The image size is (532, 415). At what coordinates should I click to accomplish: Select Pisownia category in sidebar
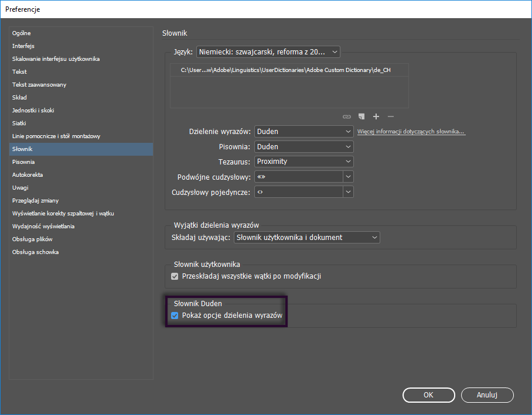81,162
